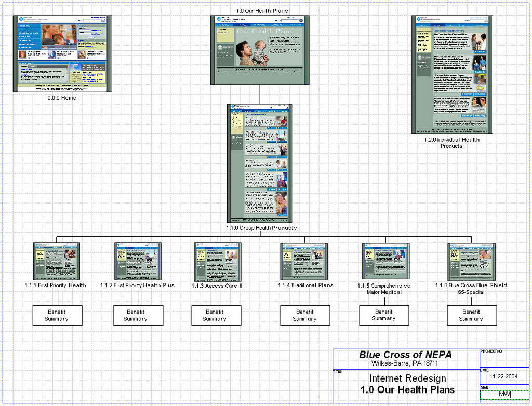
Task: Click Benefit Summary box under First Priority Health Plus
Action: 138,316
